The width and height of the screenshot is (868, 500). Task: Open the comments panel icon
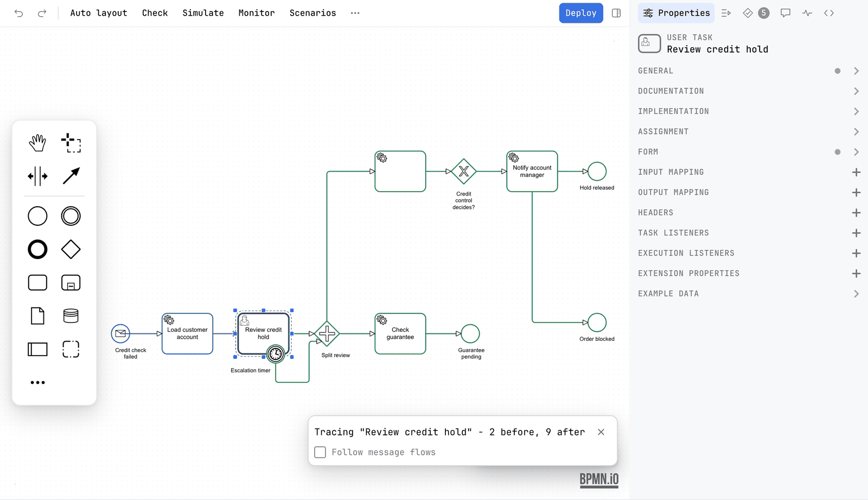[786, 13]
